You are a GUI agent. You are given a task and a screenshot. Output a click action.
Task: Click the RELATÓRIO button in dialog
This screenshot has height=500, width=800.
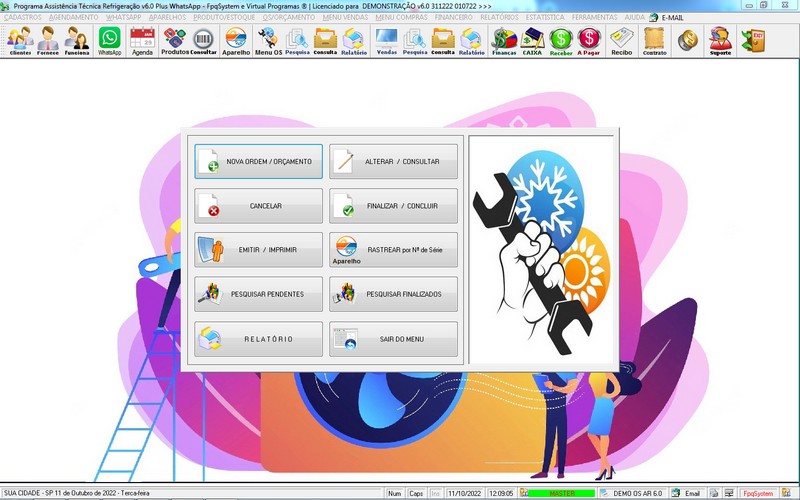point(258,339)
